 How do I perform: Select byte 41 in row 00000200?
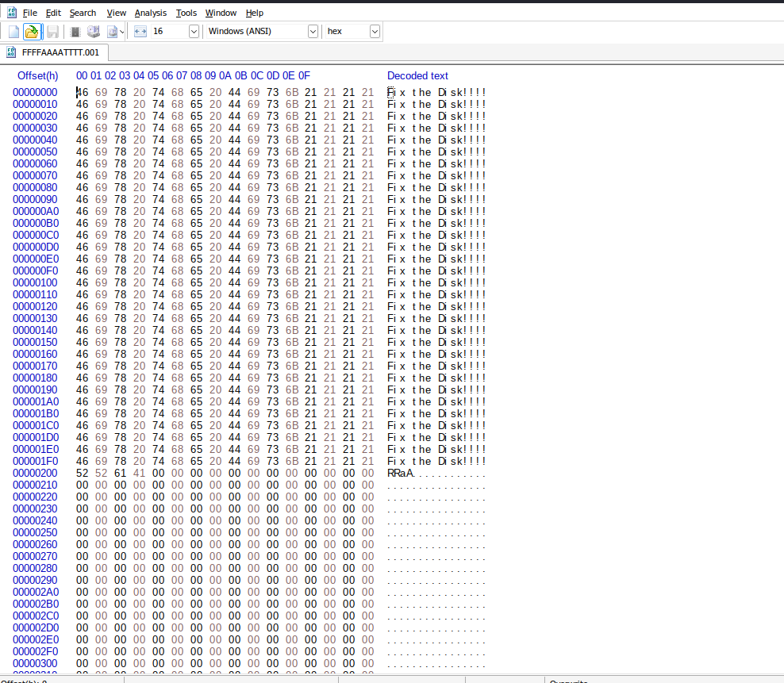click(x=140, y=474)
